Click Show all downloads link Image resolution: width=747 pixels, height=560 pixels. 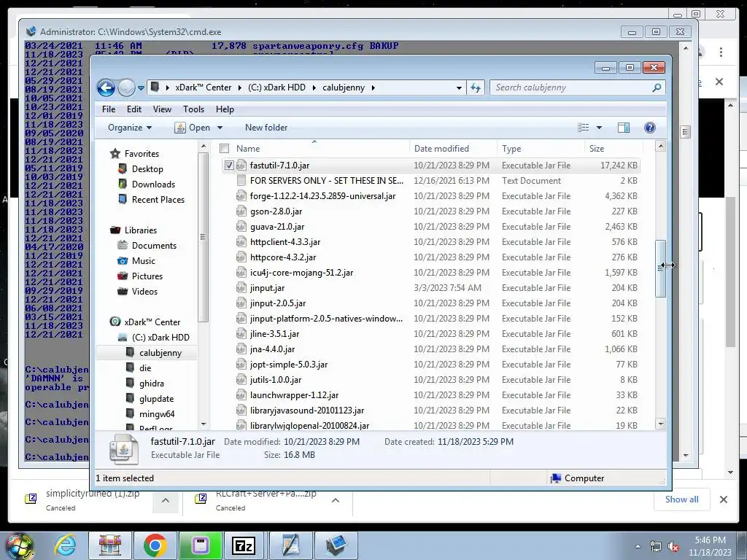pyautogui.click(x=682, y=499)
